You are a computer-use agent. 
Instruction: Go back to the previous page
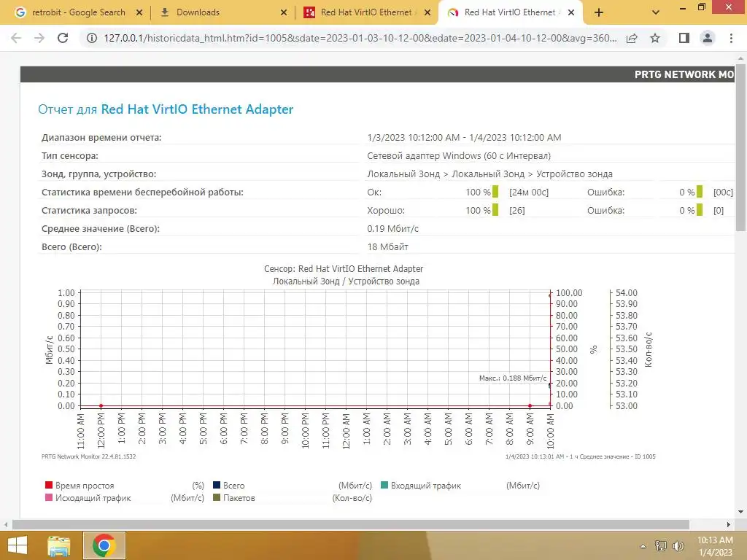(x=16, y=38)
